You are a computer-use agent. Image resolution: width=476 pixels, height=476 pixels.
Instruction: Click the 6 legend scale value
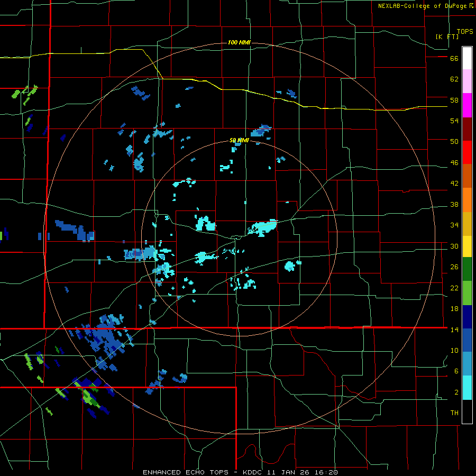[456, 371]
